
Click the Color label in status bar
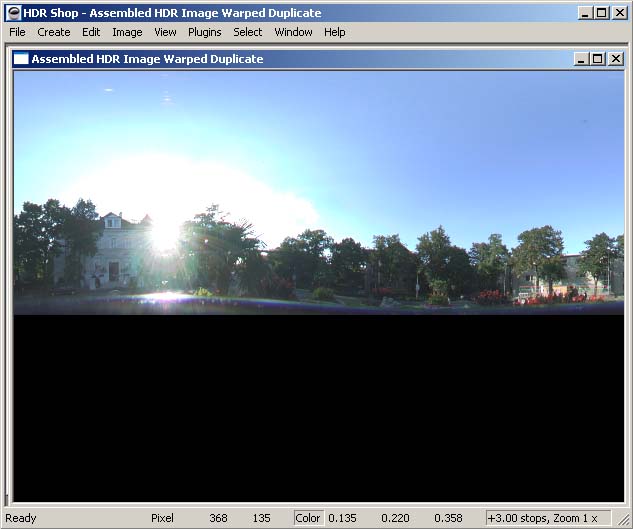308,518
